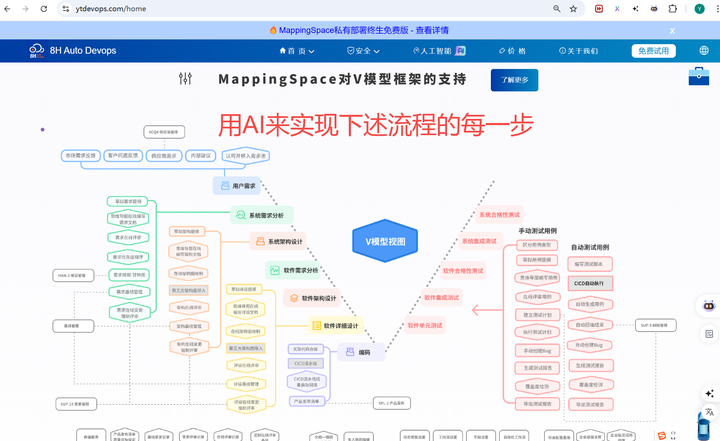720x441 pixels.
Task: Reload the page with the refresh icon
Action: click(44, 9)
